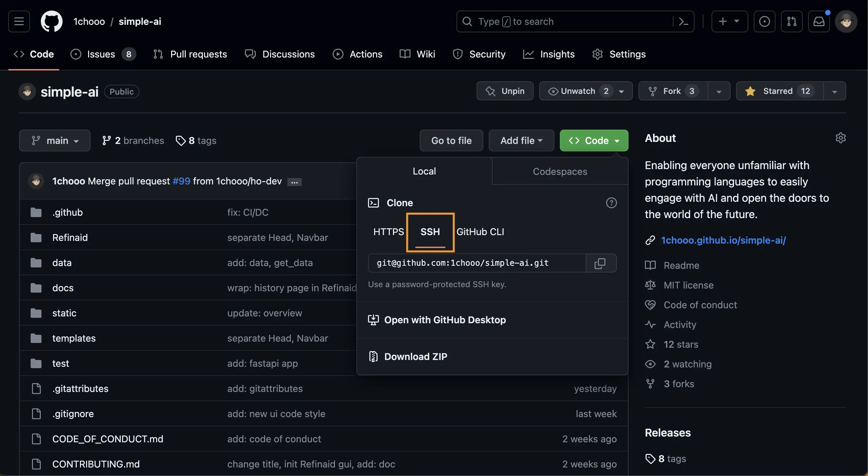This screenshot has width=868, height=476.
Task: Open the command palette icon in search bar
Action: click(683, 21)
